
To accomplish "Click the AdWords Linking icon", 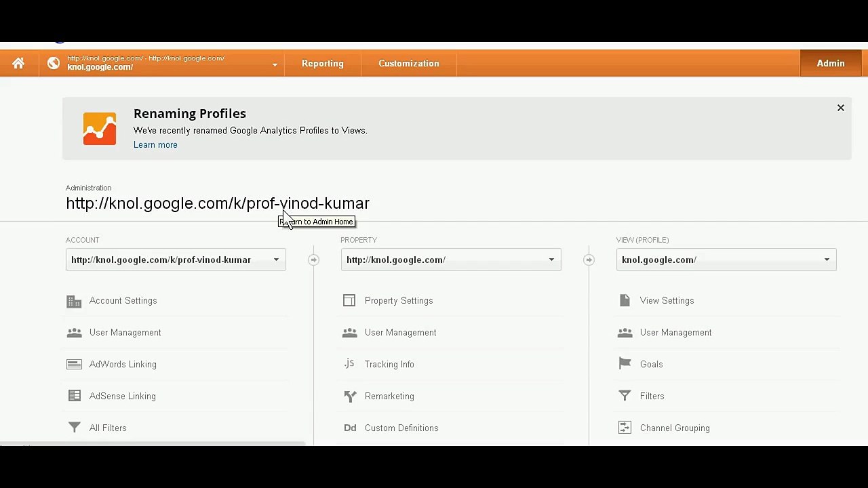I will [x=74, y=365].
